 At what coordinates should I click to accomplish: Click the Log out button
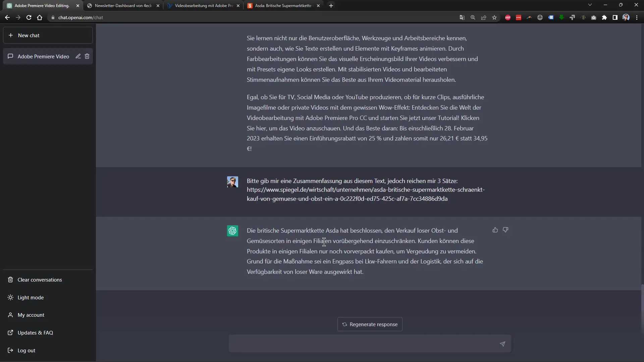click(x=26, y=350)
